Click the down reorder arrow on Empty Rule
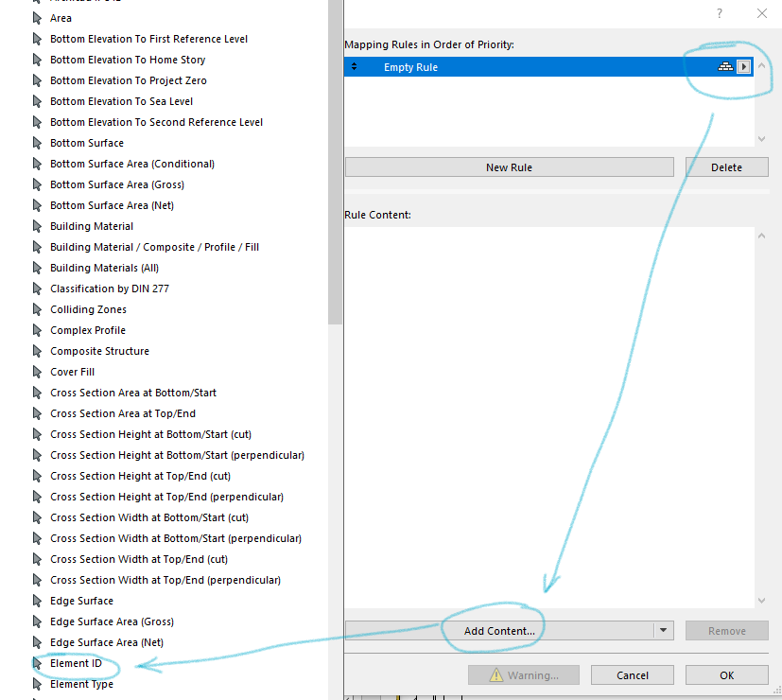Screen dimensions: 782x700 point(354,70)
